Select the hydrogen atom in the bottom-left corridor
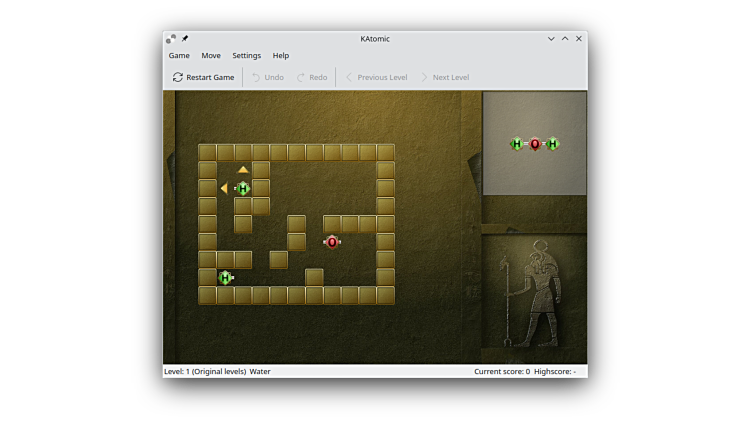The height and width of the screenshot is (423, 752). tap(225, 278)
